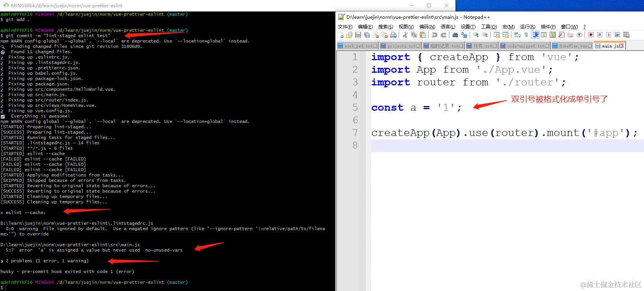Switch to the HomeView.vue tab
This screenshot has width=644, height=291.
click(572, 46)
